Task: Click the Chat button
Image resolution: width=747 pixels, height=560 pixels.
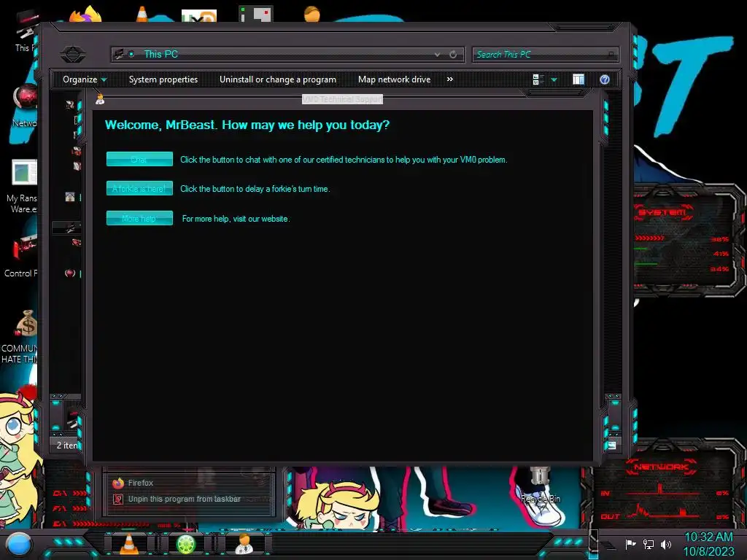Action: tap(139, 159)
